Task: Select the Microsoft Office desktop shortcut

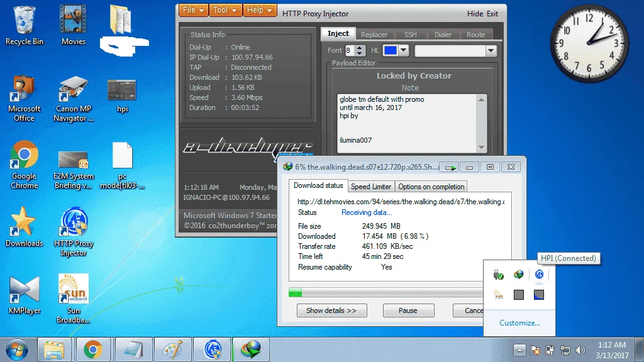Action: coord(25,99)
